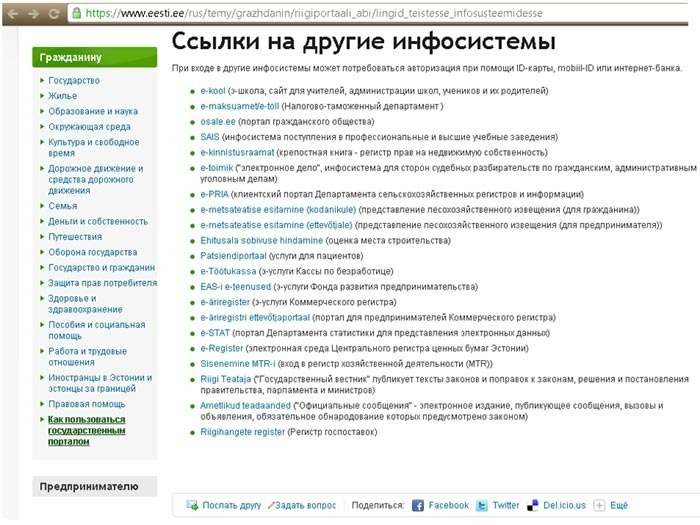This screenshot has height=525, width=700.
Task: Open the Предпринимателю section header
Action: [x=95, y=486]
